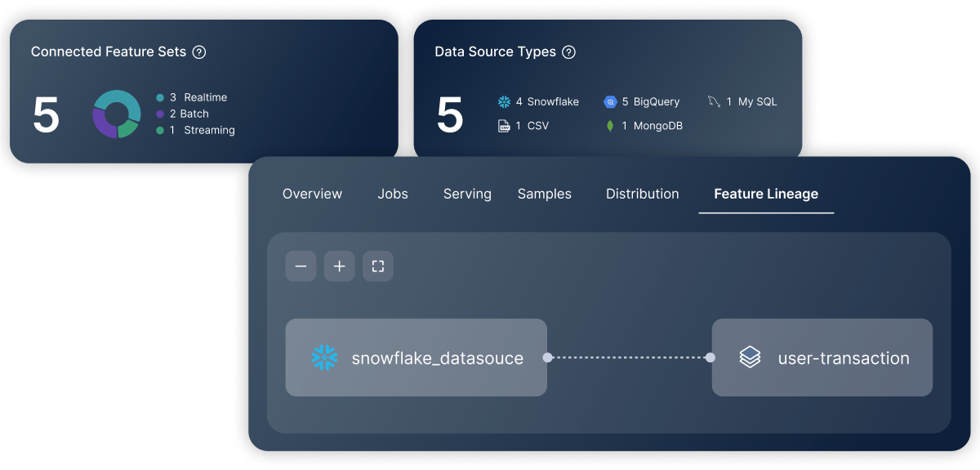Click help icon beside Data Source Types

[x=569, y=52]
